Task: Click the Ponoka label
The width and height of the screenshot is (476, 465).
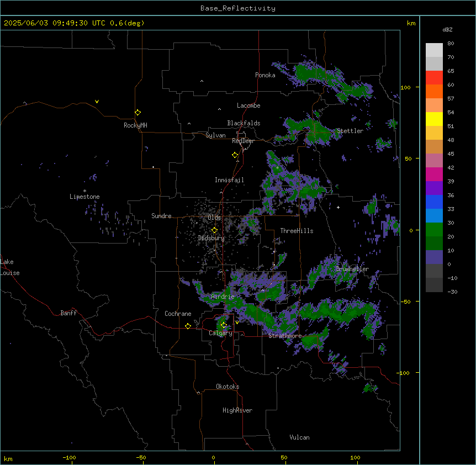Action: [x=265, y=75]
